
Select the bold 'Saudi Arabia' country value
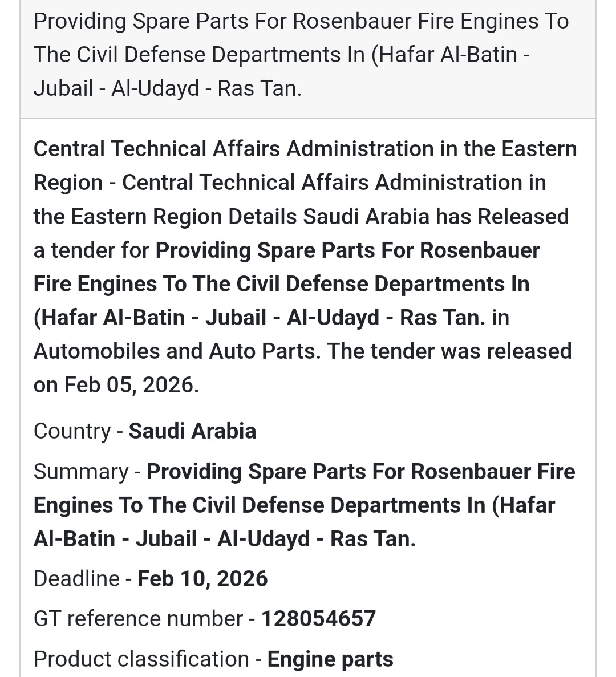[192, 431]
